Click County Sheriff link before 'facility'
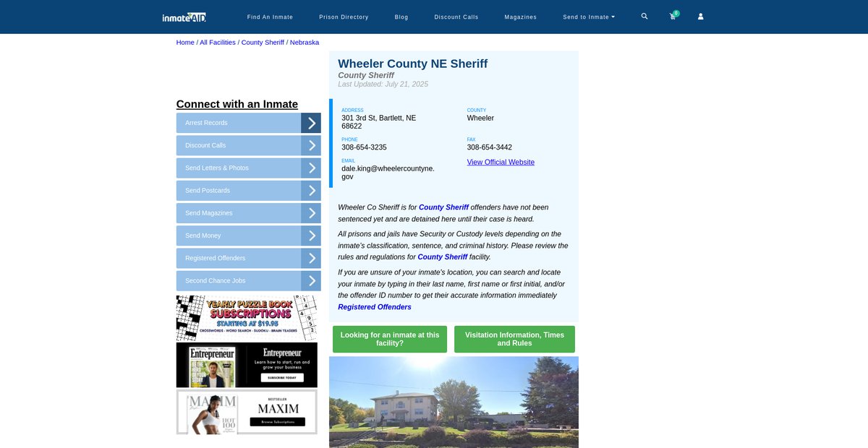 click(443, 257)
